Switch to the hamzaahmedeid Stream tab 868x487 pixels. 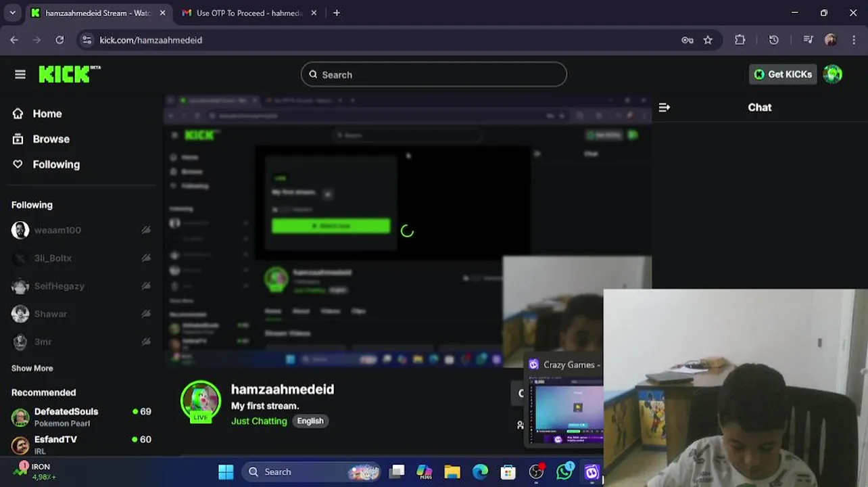tap(98, 13)
